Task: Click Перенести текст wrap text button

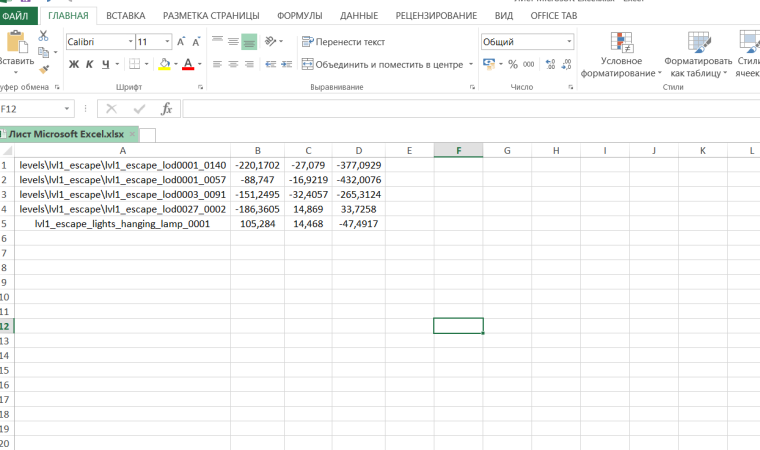Action: [x=343, y=42]
